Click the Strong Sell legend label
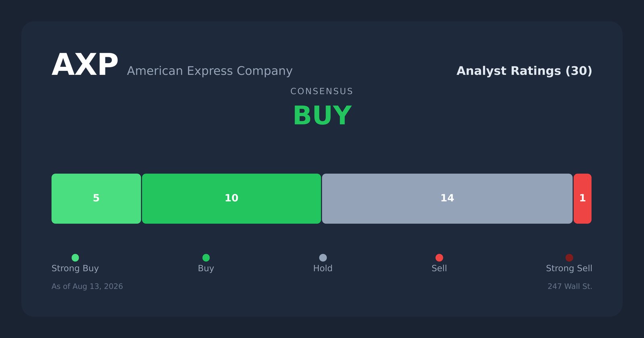 coord(569,268)
